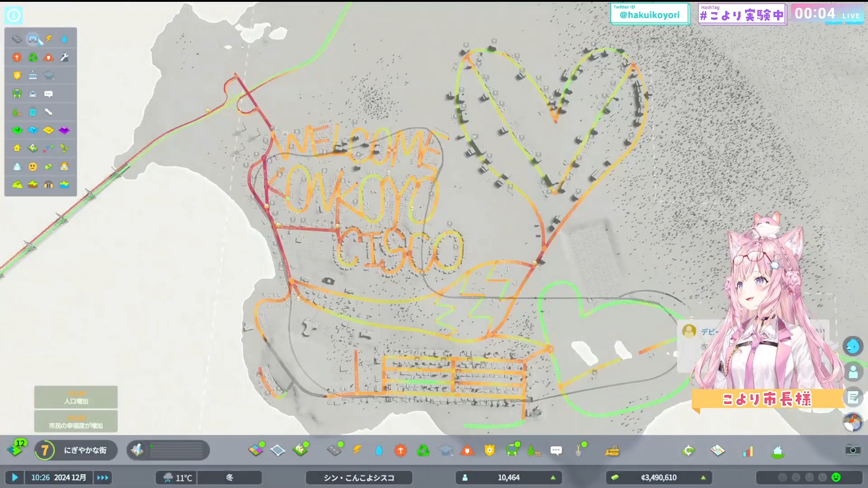This screenshot has height=488, width=868.
Task: Show Healthcare info view in the left panel
Action: [x=17, y=57]
